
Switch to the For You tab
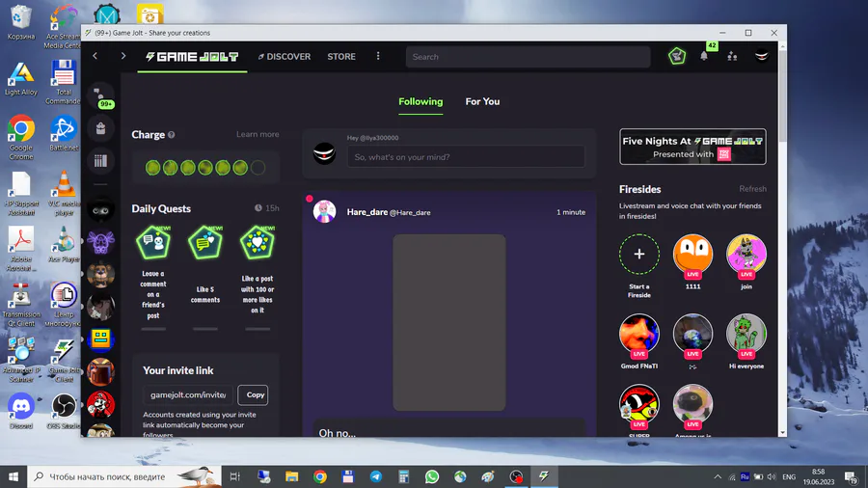[x=482, y=102]
